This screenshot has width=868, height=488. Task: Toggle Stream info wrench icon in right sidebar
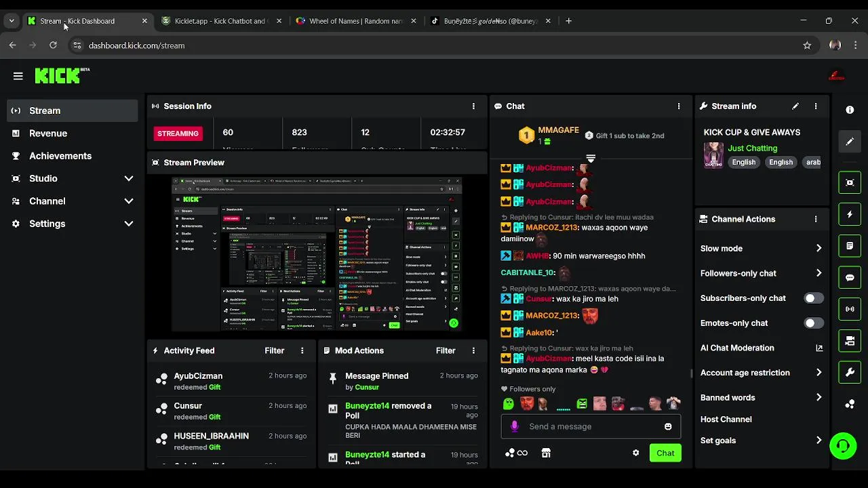click(850, 372)
